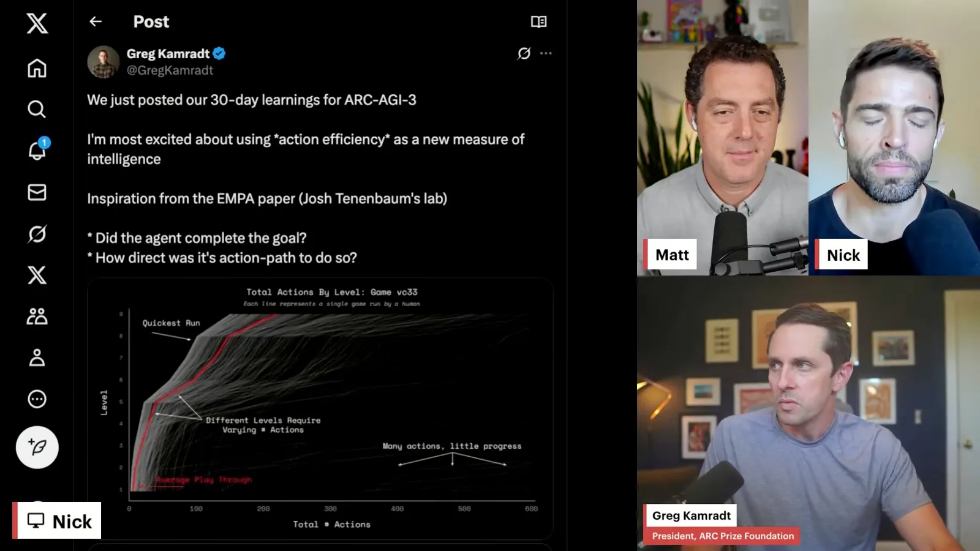Click the X logo at top of sidebar

[x=37, y=23]
